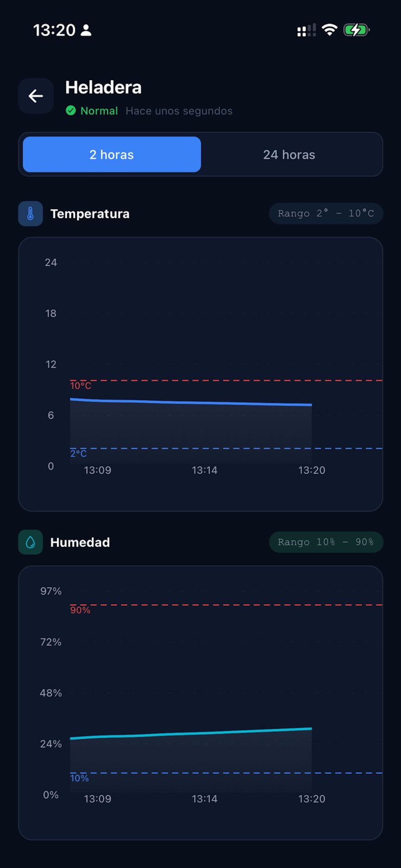Click the blue 2°C limit label

coord(78,454)
